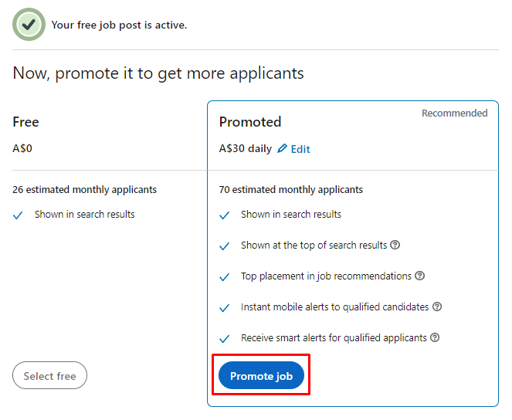Click the Promoted plan heading
This screenshot has height=420, width=512.
250,122
